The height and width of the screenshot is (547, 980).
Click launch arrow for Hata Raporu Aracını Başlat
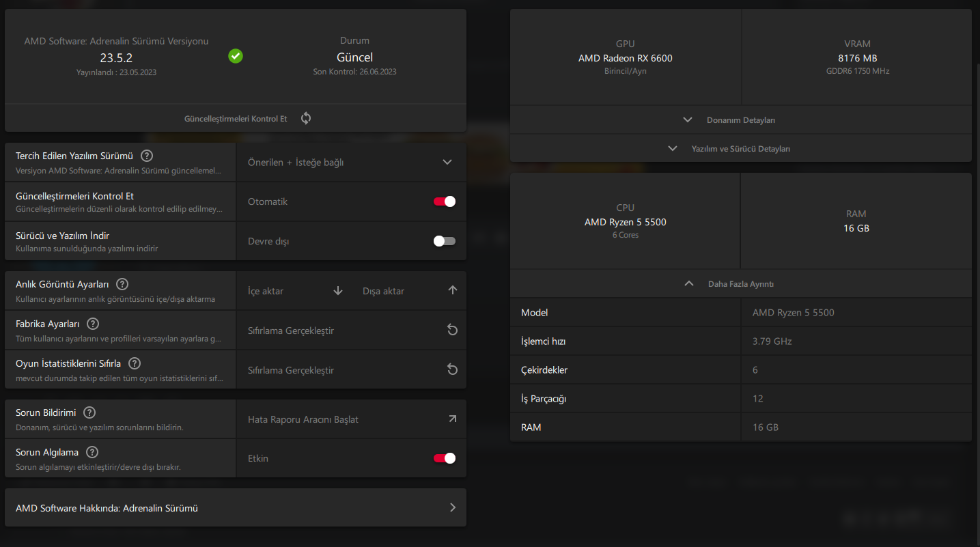(x=452, y=419)
